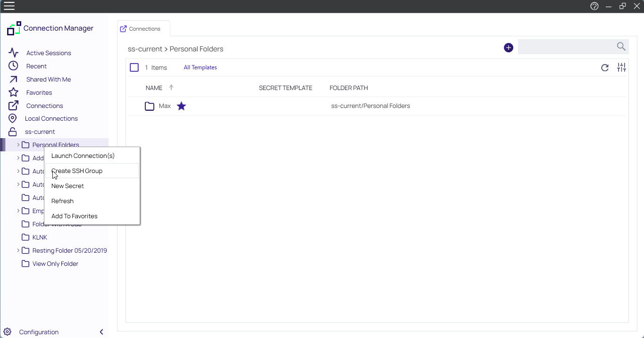This screenshot has height=338, width=644.
Task: Select New Secret in the context menu
Action: click(67, 186)
